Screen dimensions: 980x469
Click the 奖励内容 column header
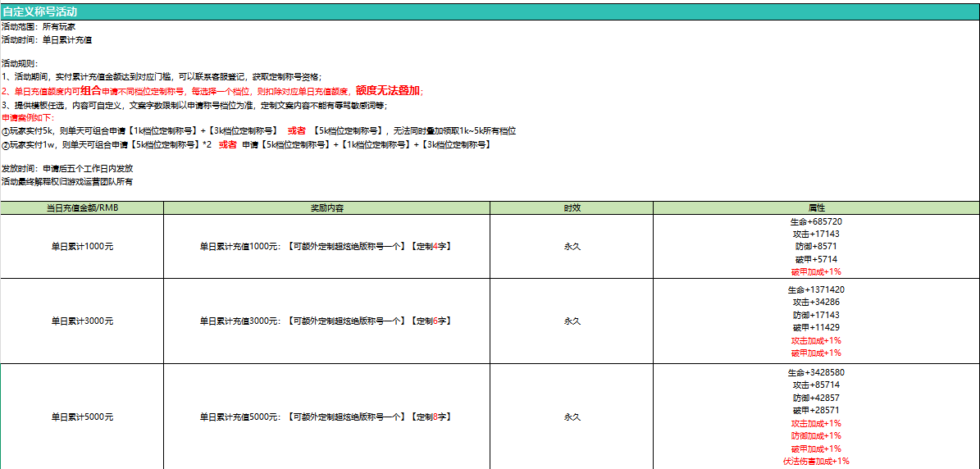pos(326,208)
